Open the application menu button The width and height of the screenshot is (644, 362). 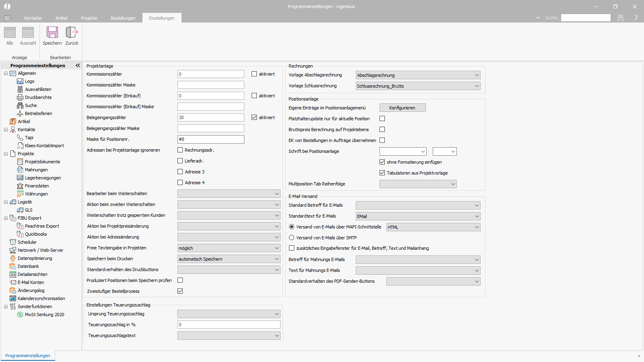click(8, 18)
